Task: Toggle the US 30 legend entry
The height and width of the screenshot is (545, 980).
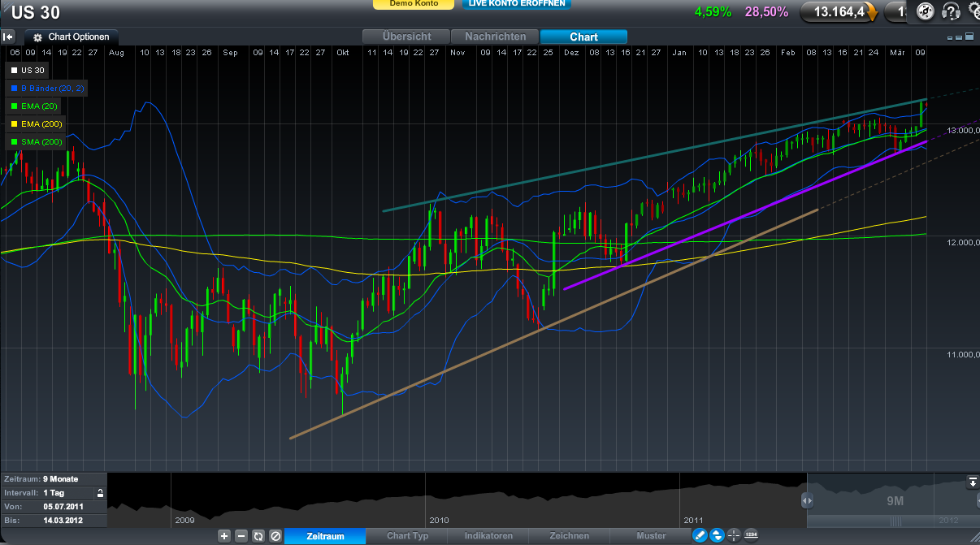Action: click(x=27, y=71)
